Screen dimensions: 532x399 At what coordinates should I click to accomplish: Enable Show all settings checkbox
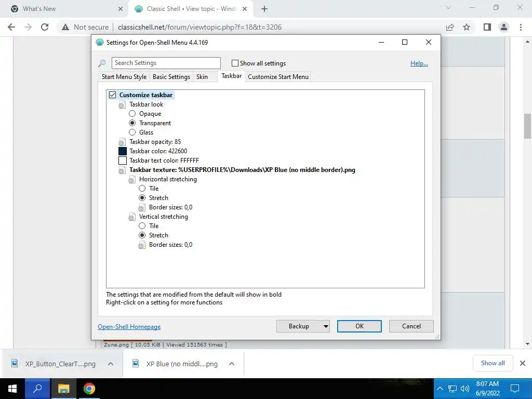(235, 63)
